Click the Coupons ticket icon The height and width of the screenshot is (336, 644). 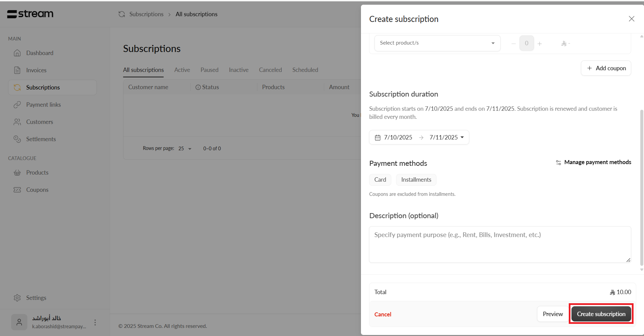click(x=17, y=190)
